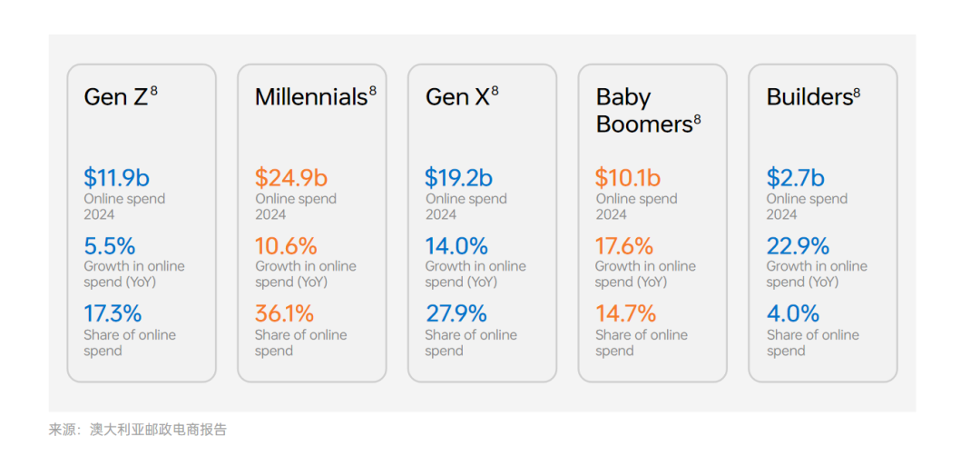Click the 5.5% growth figure
The image size is (980, 456).
pyautogui.click(x=109, y=246)
